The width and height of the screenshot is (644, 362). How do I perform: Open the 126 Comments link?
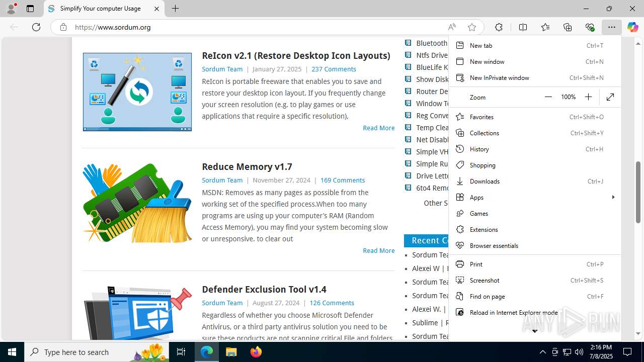pos(332,303)
